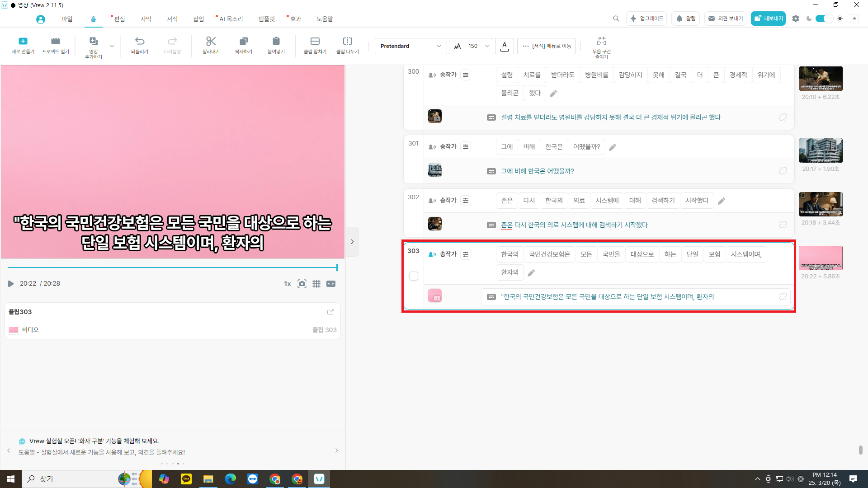
Task: Click the 내보내기 export button
Action: point(768,19)
